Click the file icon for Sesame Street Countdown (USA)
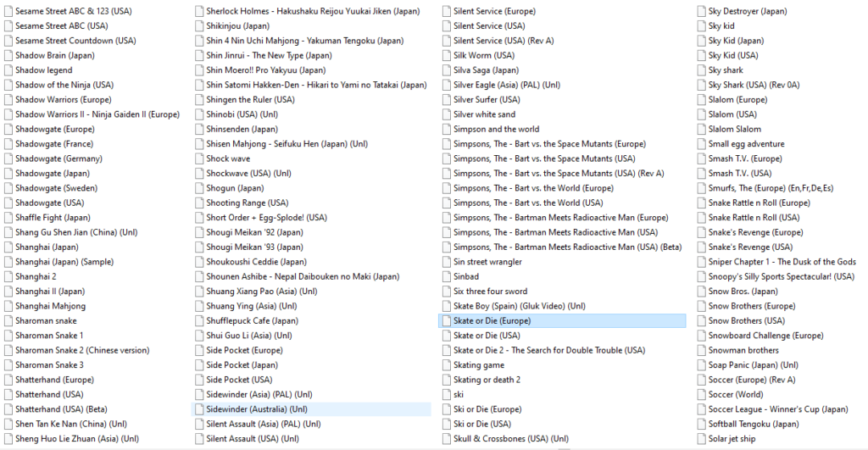The image size is (868, 450). (7, 41)
